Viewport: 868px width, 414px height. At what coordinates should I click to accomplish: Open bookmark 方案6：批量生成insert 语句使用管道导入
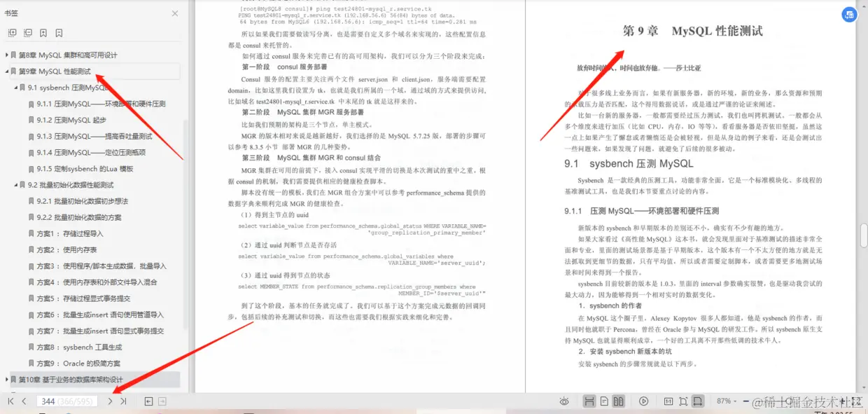coord(100,315)
